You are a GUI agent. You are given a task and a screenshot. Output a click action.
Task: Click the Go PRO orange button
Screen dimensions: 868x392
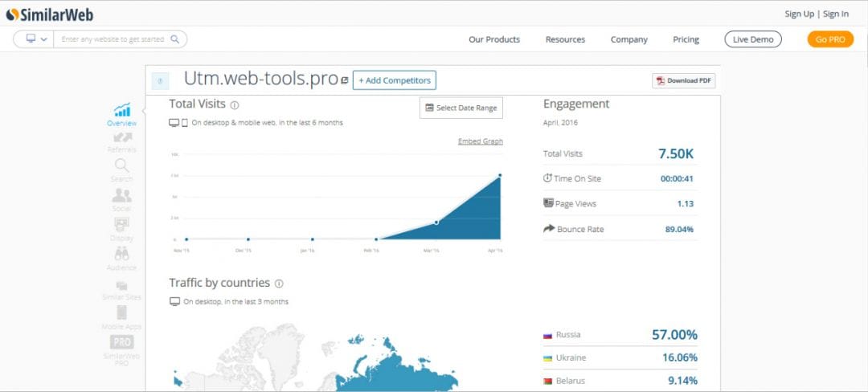(x=830, y=39)
